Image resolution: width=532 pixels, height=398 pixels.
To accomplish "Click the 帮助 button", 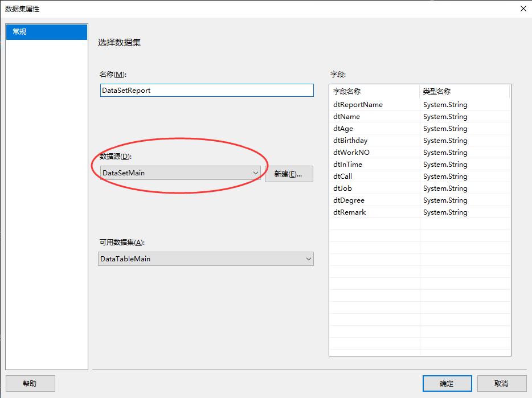I will point(30,383).
